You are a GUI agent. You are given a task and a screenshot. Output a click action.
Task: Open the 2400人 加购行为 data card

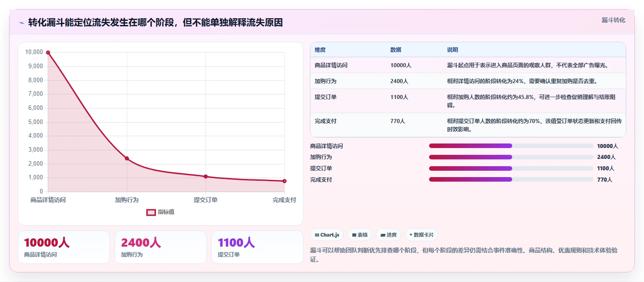pyautogui.click(x=160, y=247)
